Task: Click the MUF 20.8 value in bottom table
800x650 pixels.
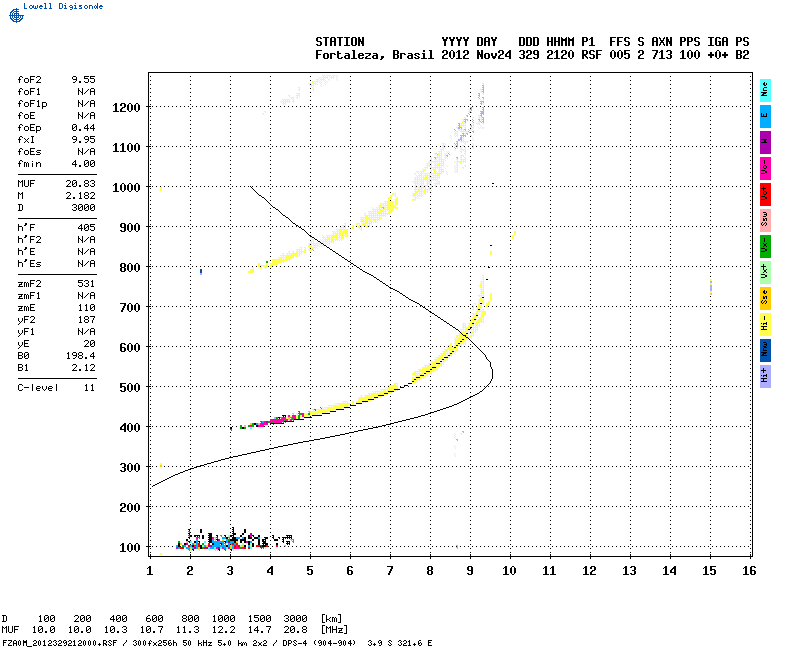Action: [x=295, y=631]
